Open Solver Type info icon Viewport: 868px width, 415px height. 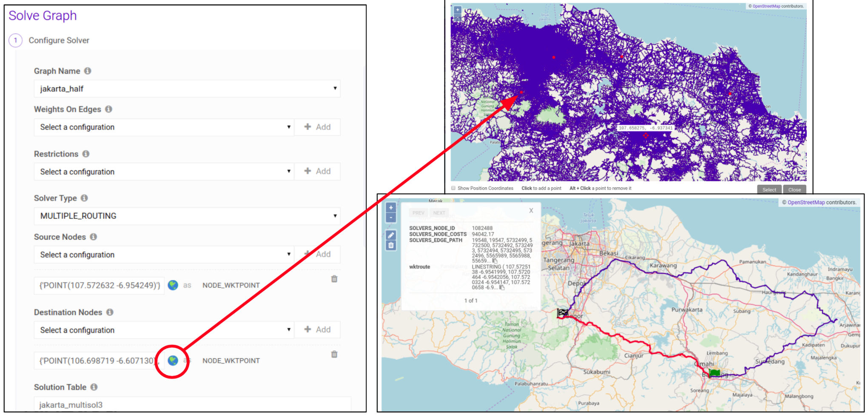[84, 198]
